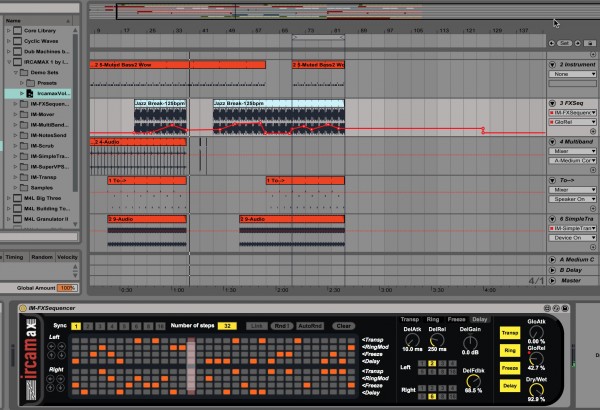Add automation lane on 6 SimpleTra track

[593, 247]
